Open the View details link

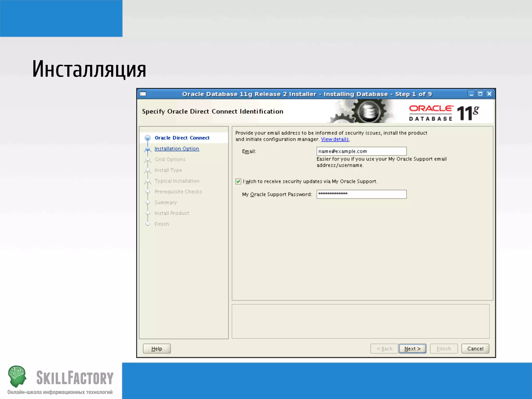335,139
